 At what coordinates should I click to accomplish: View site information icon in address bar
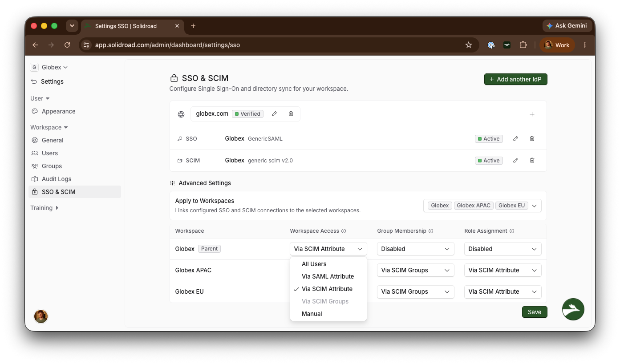click(x=87, y=45)
